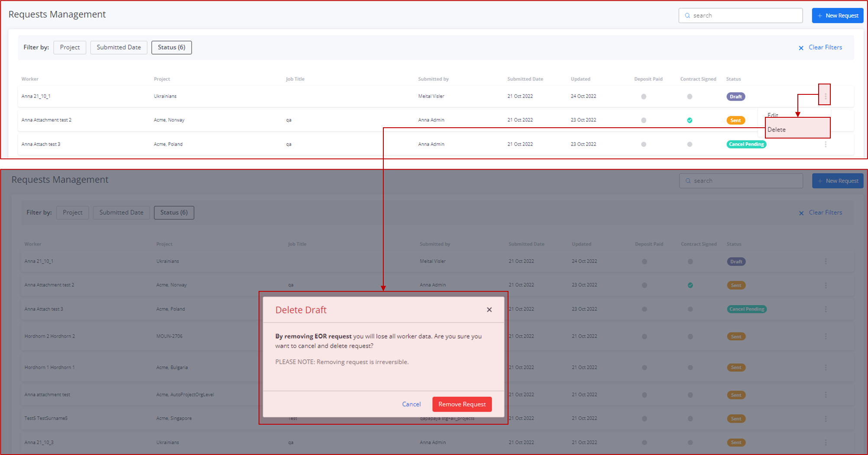Open the three-dot menu for Anna Attach test 3

click(826, 144)
